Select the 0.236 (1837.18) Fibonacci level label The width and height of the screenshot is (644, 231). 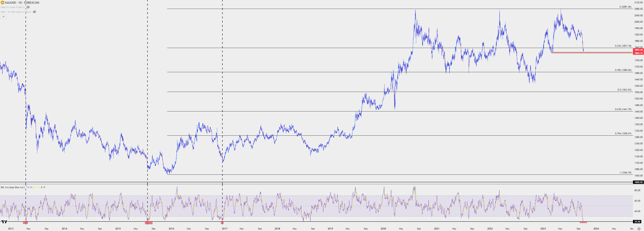(623, 46)
